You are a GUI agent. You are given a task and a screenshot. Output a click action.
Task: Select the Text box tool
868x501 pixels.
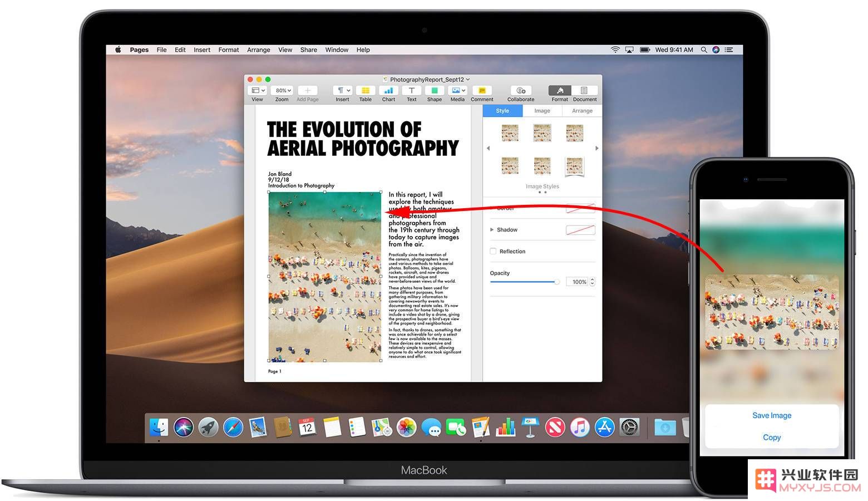411,90
